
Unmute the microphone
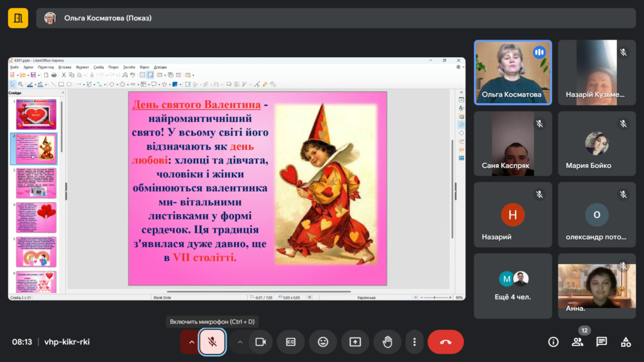(213, 342)
